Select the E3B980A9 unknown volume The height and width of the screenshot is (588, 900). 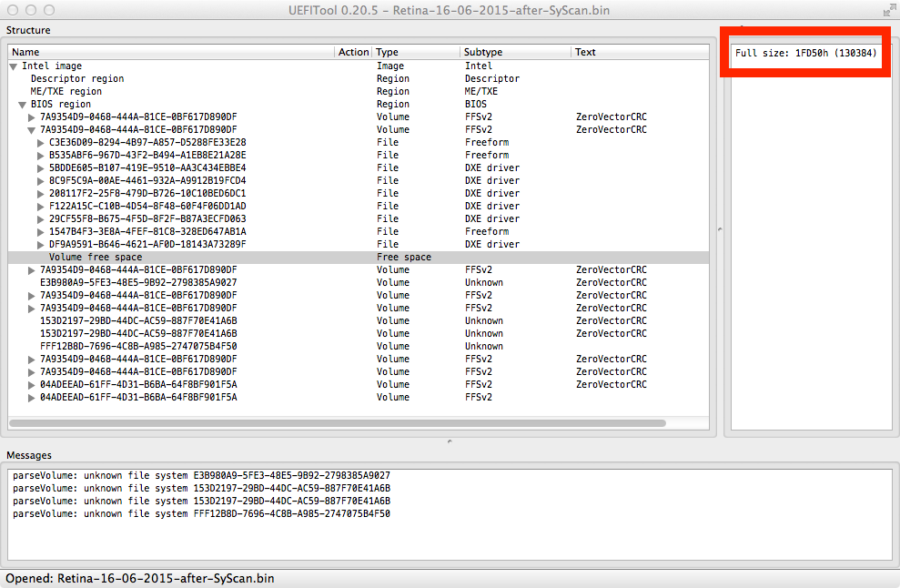click(138, 283)
